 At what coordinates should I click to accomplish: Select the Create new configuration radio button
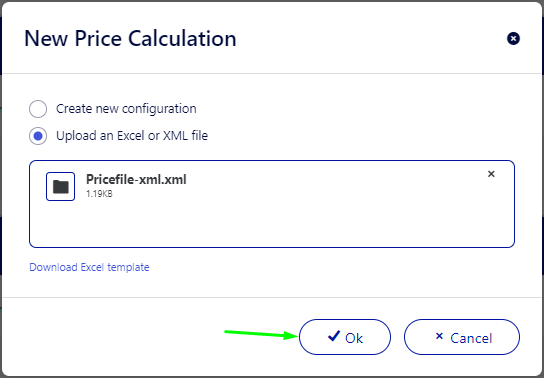click(x=38, y=109)
